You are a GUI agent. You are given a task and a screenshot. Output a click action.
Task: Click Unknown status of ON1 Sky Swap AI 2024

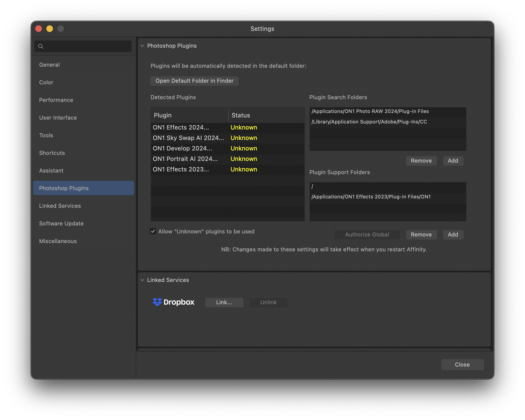244,138
